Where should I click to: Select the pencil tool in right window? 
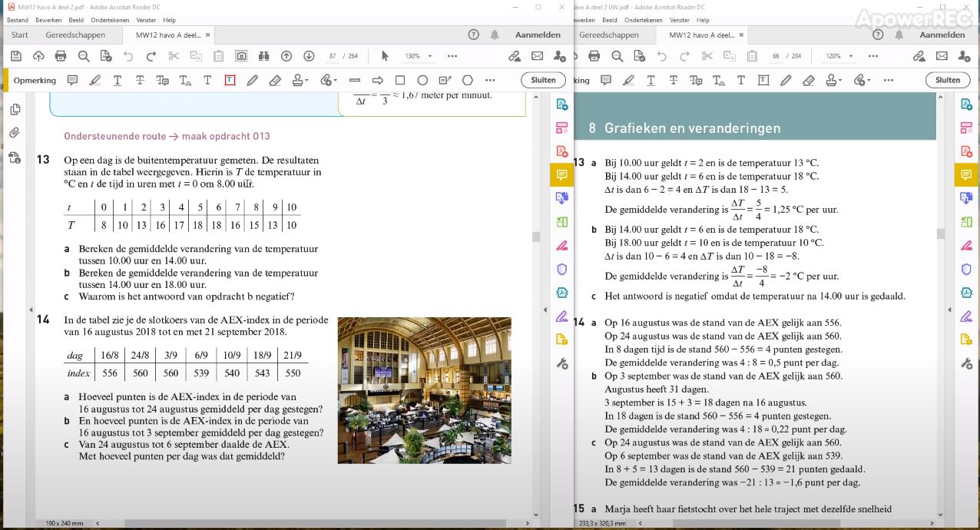tap(785, 80)
